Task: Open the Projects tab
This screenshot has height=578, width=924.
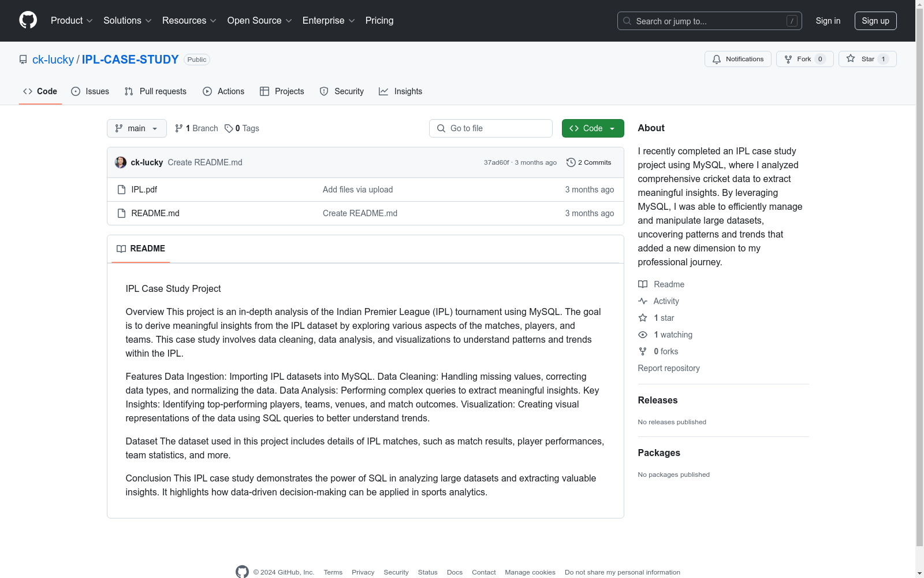Action: pos(282,91)
